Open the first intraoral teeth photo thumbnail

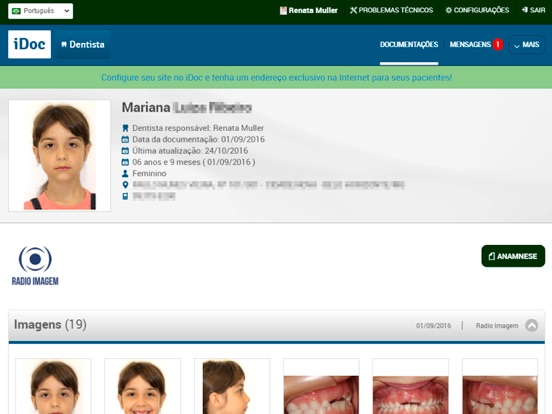(x=321, y=386)
